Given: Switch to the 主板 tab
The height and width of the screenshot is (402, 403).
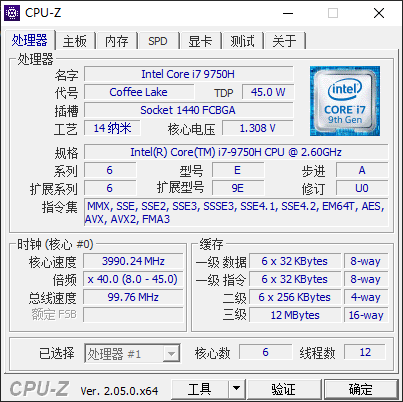Looking at the screenshot, I should click(75, 41).
